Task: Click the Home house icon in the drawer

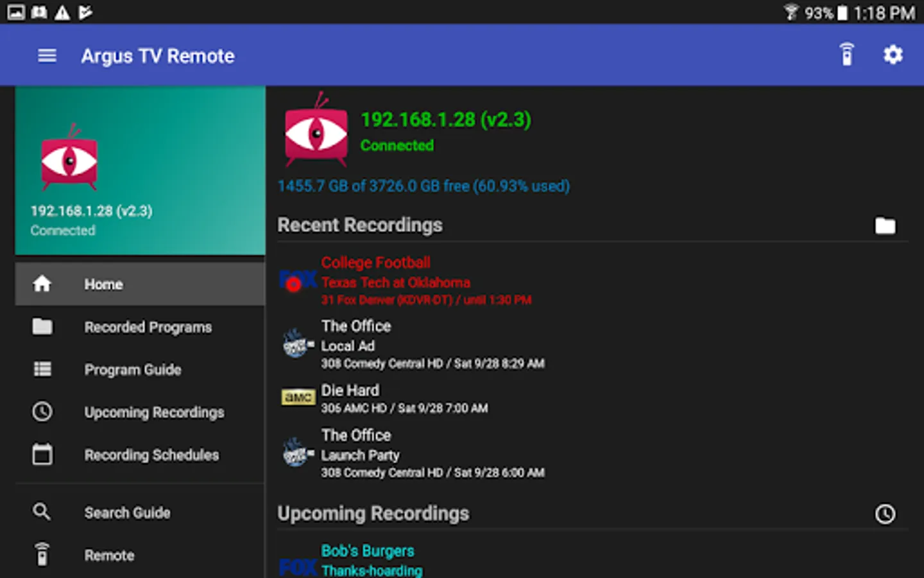Action: (x=42, y=283)
